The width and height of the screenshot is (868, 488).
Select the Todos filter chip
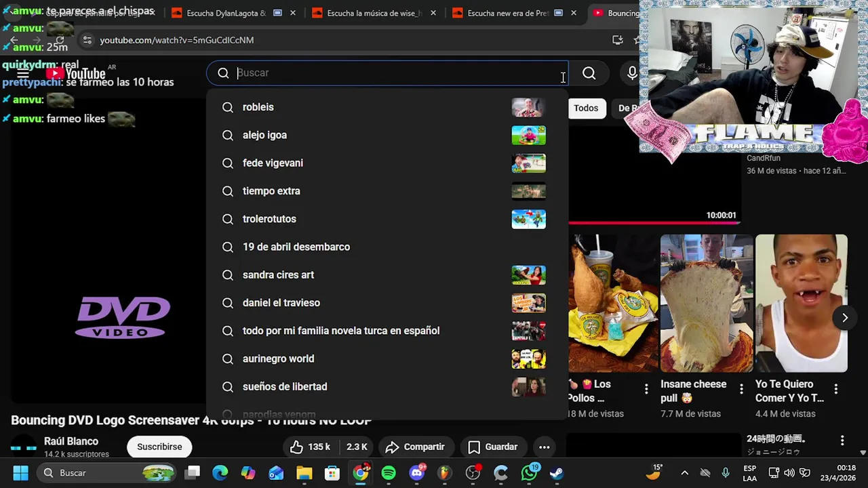[x=586, y=108]
